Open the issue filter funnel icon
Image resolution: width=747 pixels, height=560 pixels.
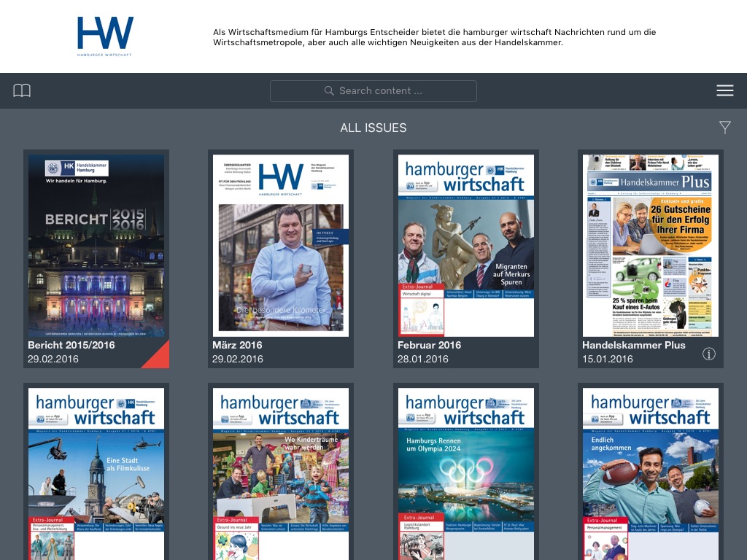coord(724,127)
